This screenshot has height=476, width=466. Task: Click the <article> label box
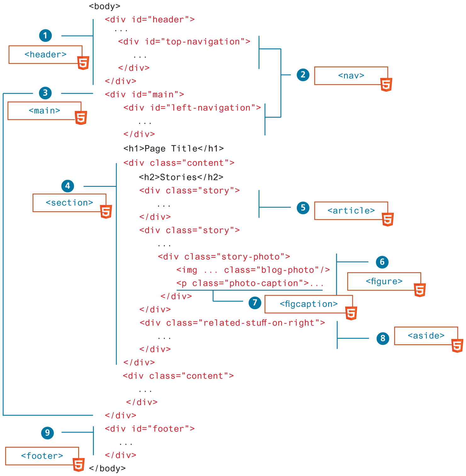351,210
